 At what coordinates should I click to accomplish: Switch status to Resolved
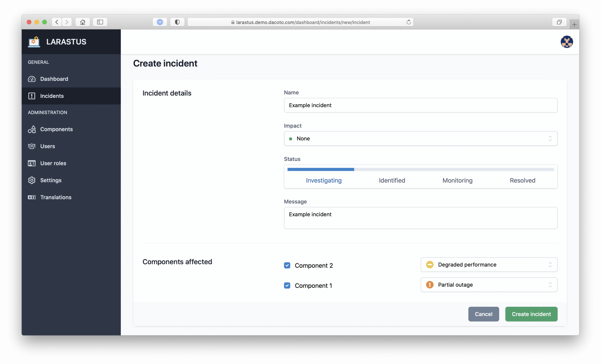coord(522,180)
